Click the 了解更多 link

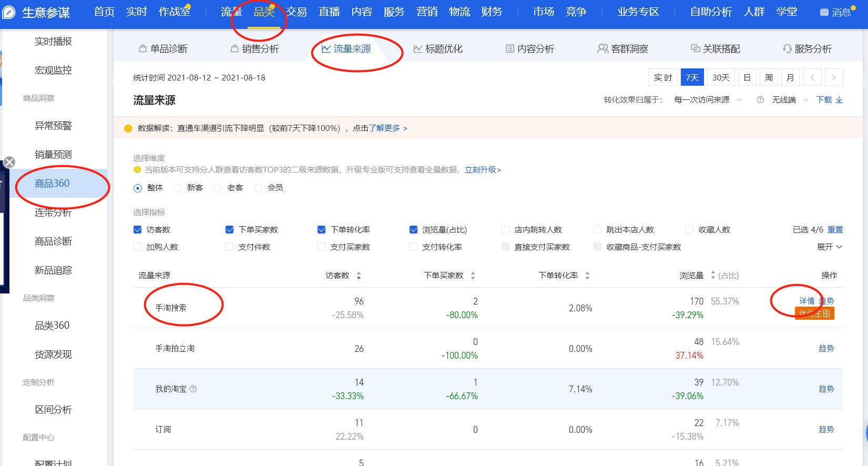pos(388,128)
